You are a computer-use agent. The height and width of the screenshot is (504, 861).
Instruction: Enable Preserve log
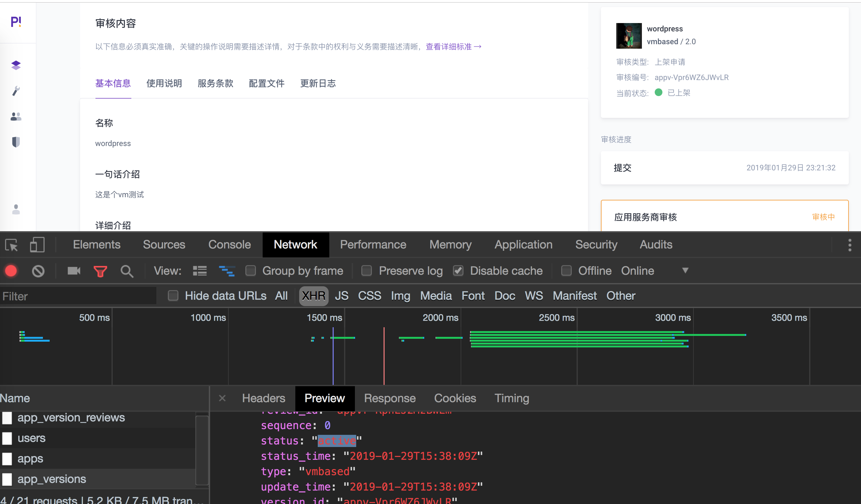coord(366,271)
